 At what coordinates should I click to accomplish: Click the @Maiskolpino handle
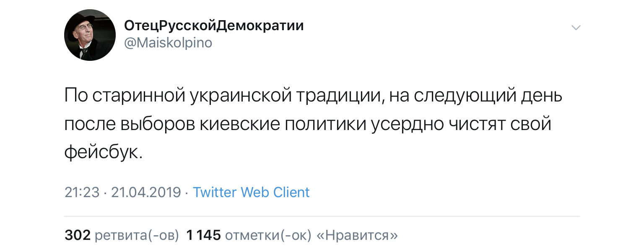(168, 43)
